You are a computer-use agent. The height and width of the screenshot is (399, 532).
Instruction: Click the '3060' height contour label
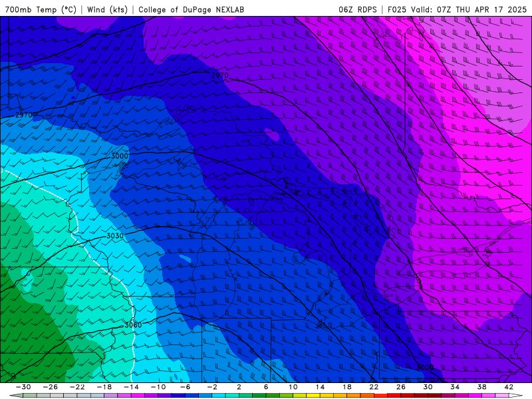(133, 325)
